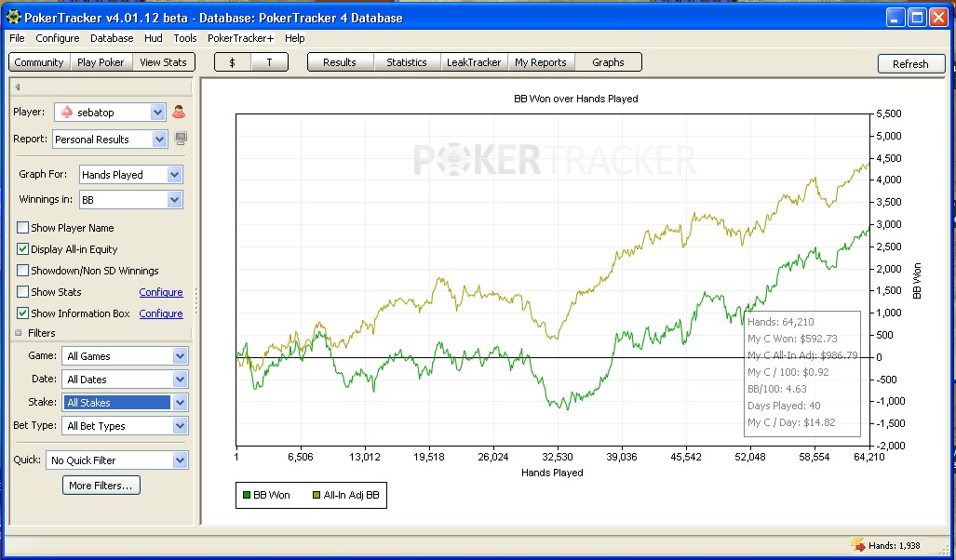
Task: Open the Database menu
Action: coord(112,38)
